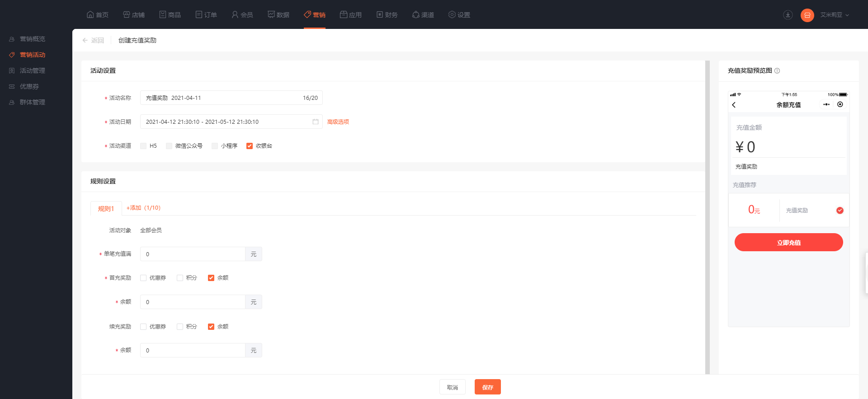Uncheck 余额 under 续充奖励

click(211, 327)
